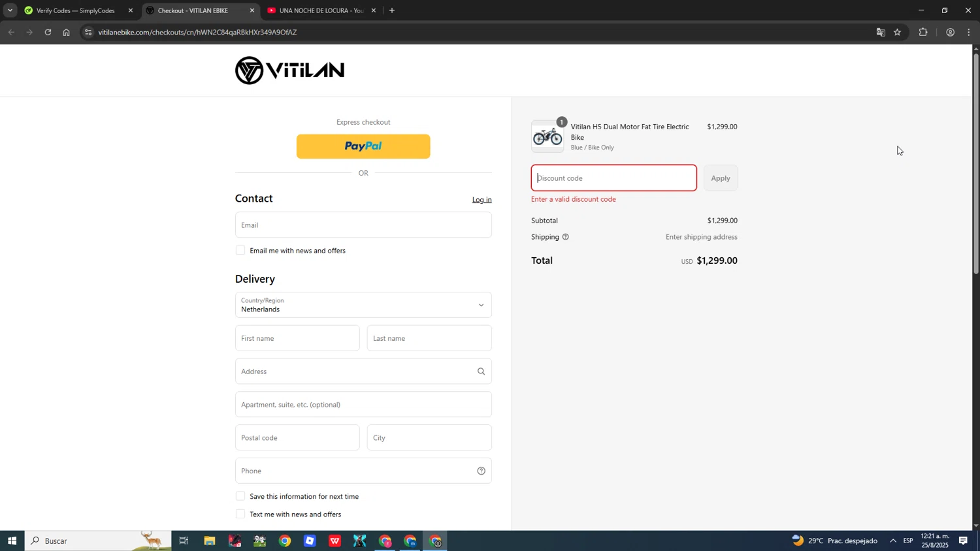Close the YouTube tab
The width and height of the screenshot is (980, 551).
click(x=374, y=10)
